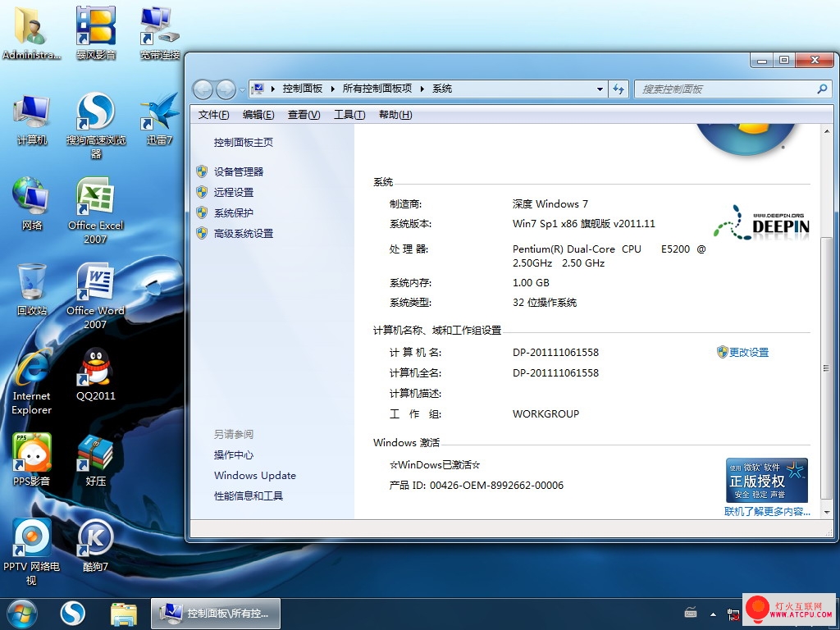Open Sogou browser from taskbar

[x=72, y=614]
